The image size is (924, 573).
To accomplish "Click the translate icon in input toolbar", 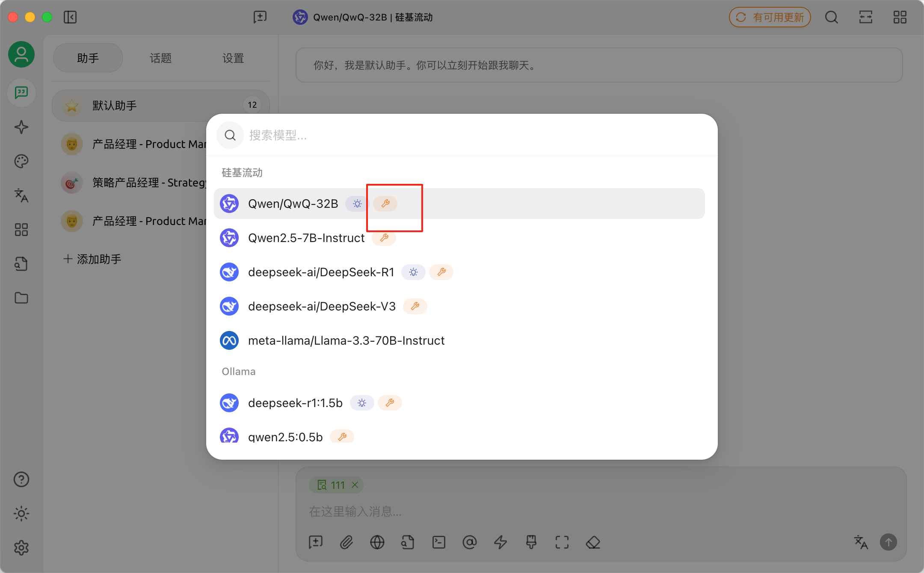I will click(861, 542).
